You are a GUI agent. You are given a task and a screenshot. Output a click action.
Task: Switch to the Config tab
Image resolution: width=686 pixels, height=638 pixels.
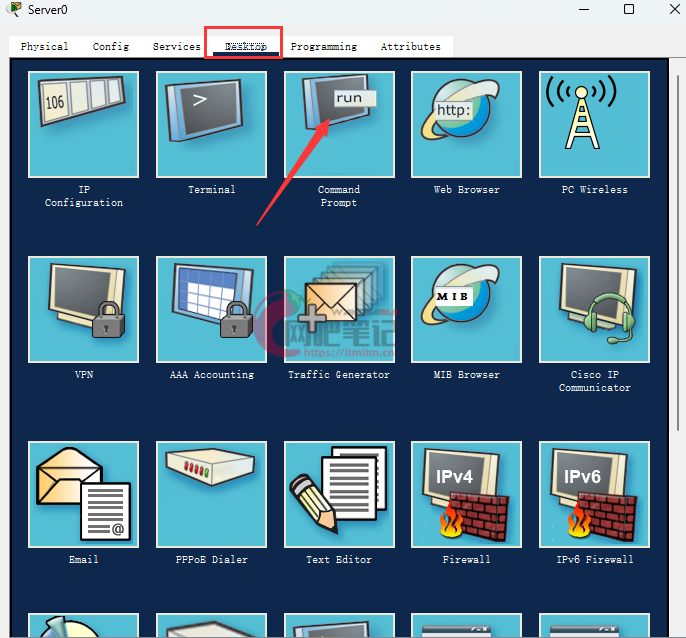coord(111,46)
